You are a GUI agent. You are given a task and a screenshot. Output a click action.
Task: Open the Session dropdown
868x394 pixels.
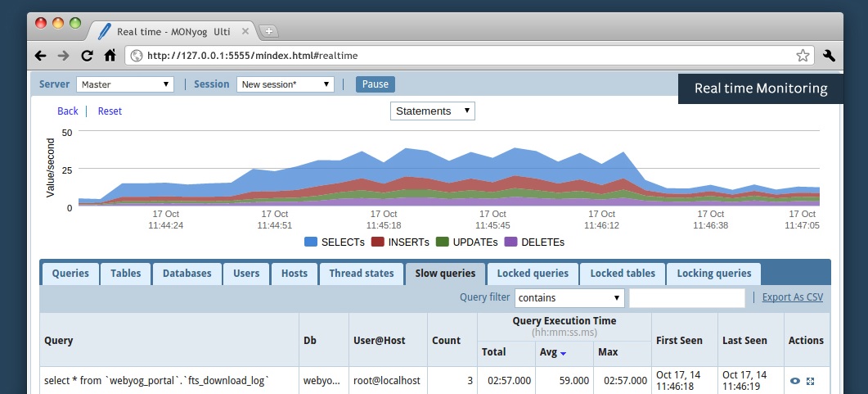286,84
